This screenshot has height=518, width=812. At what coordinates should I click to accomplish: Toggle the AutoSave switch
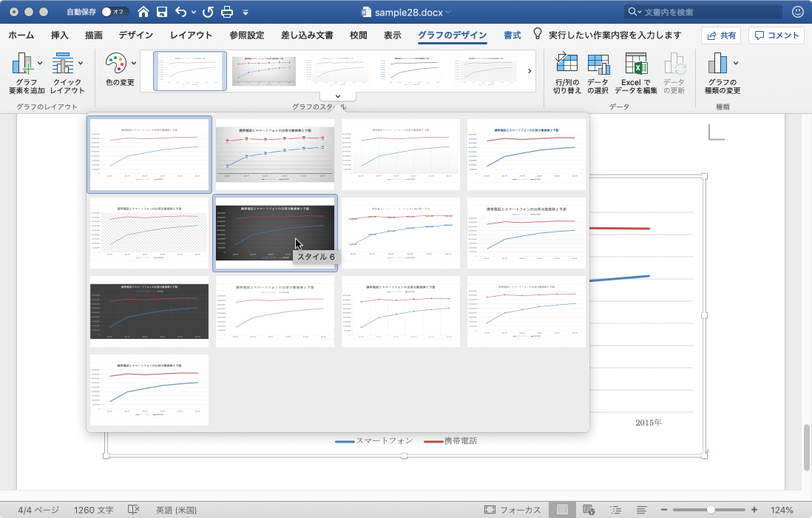pos(115,12)
